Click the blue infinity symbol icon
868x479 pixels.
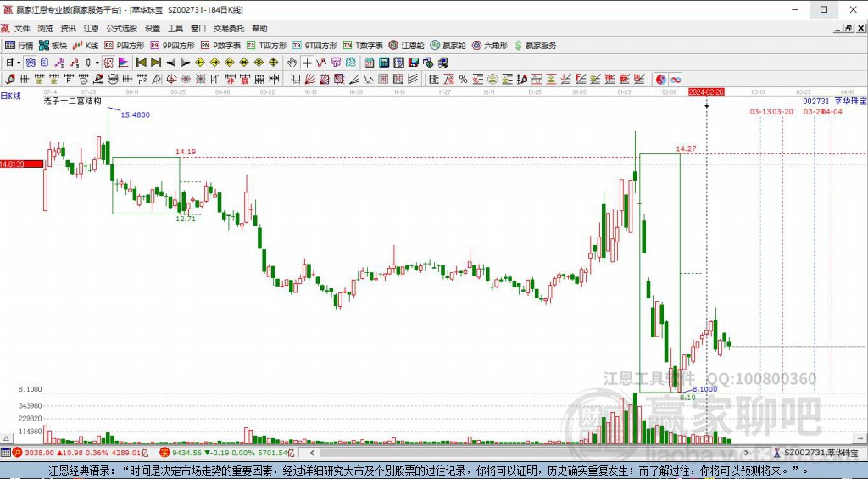[x=676, y=79]
